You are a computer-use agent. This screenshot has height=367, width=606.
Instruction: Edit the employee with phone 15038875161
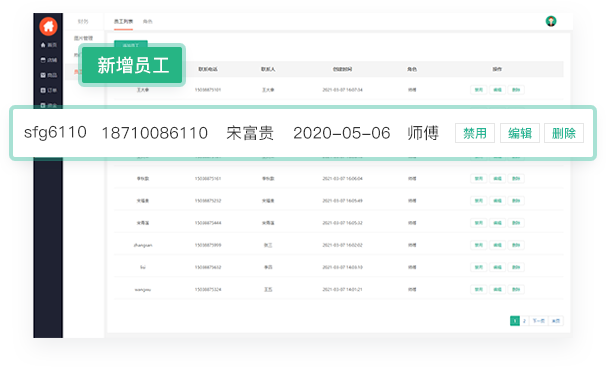497,178
